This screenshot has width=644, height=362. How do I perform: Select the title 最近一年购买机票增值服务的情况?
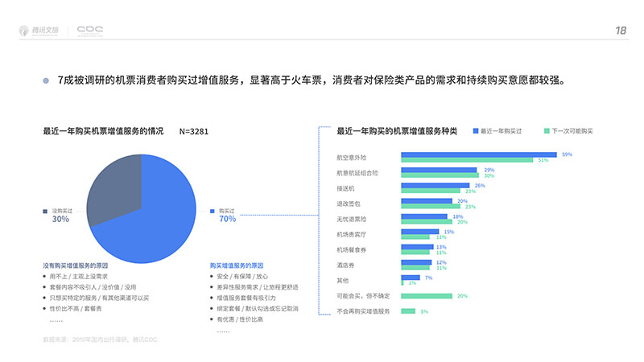(x=103, y=131)
